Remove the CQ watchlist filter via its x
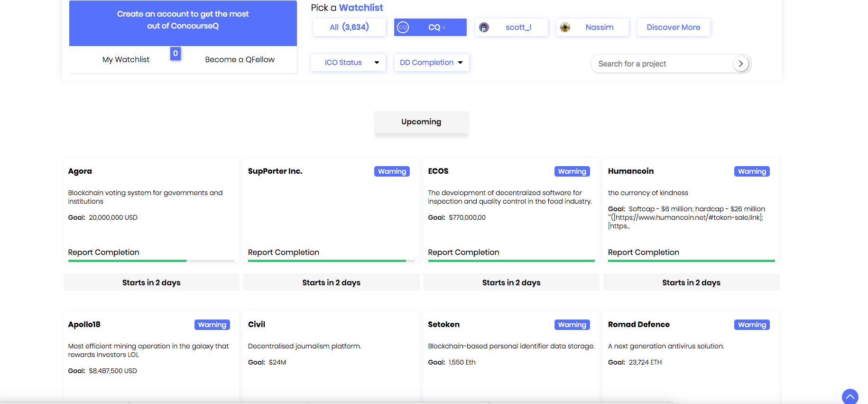 coord(444,28)
